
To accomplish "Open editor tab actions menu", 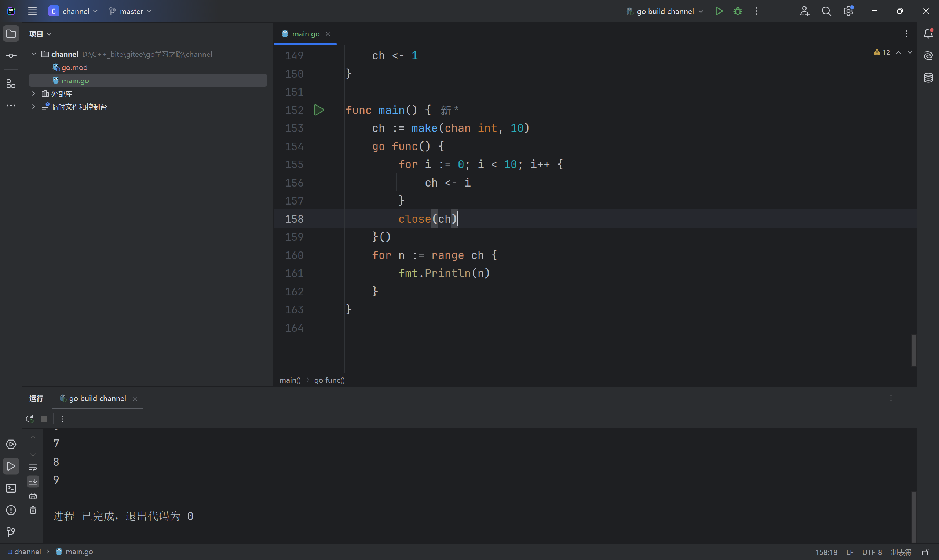I will click(906, 34).
